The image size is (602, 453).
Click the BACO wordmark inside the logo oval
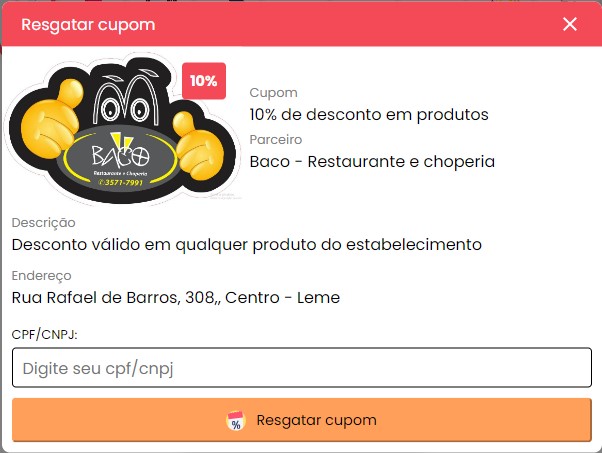[x=121, y=156]
